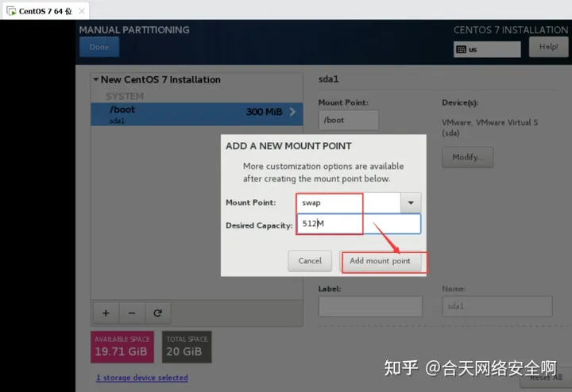Click the Name field containing sda1
This screenshot has width=572, height=392.
[x=497, y=306]
